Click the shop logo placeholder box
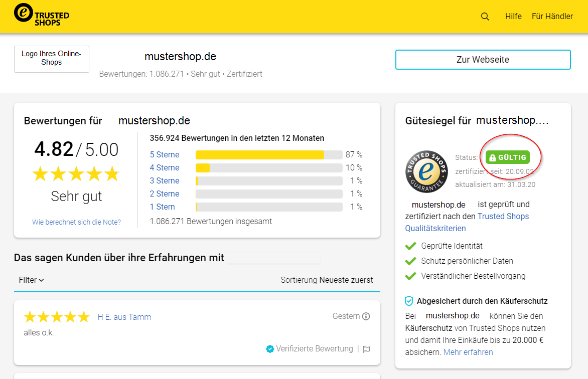This screenshot has height=379, width=588. tap(52, 59)
